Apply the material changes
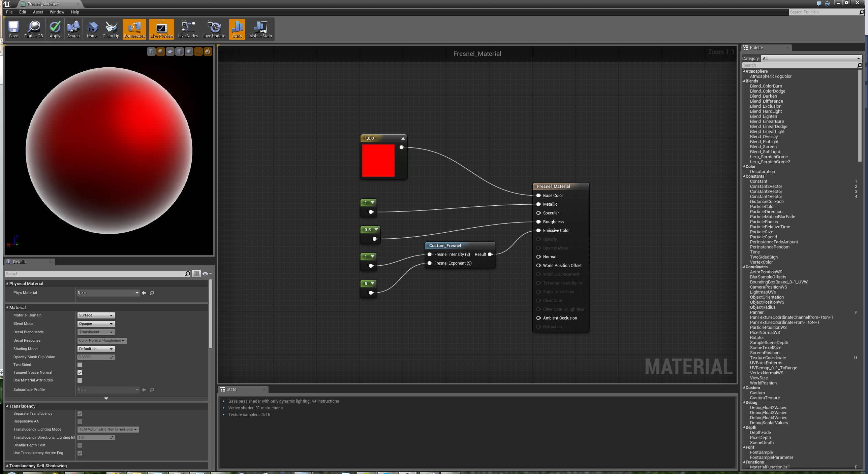868x474 pixels. [x=55, y=29]
